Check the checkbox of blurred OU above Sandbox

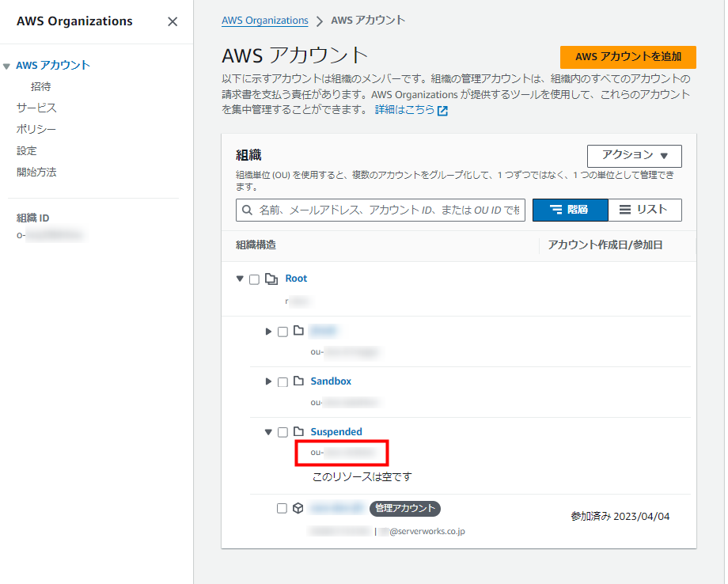click(282, 332)
